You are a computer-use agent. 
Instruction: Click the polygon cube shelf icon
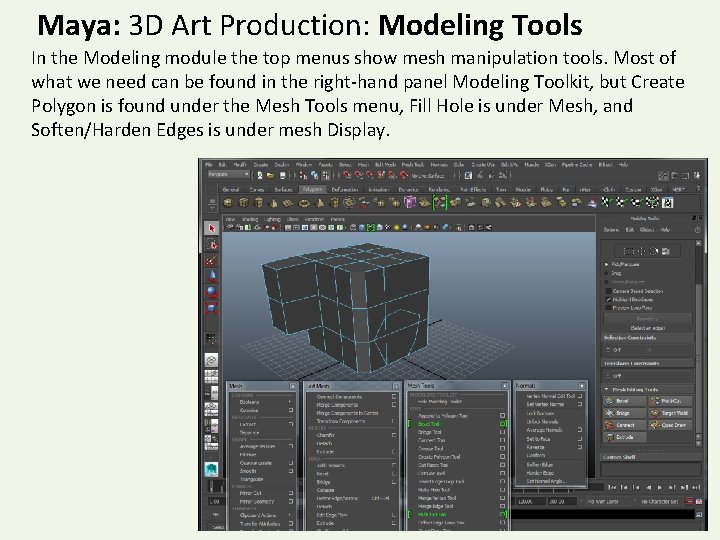coord(243,202)
